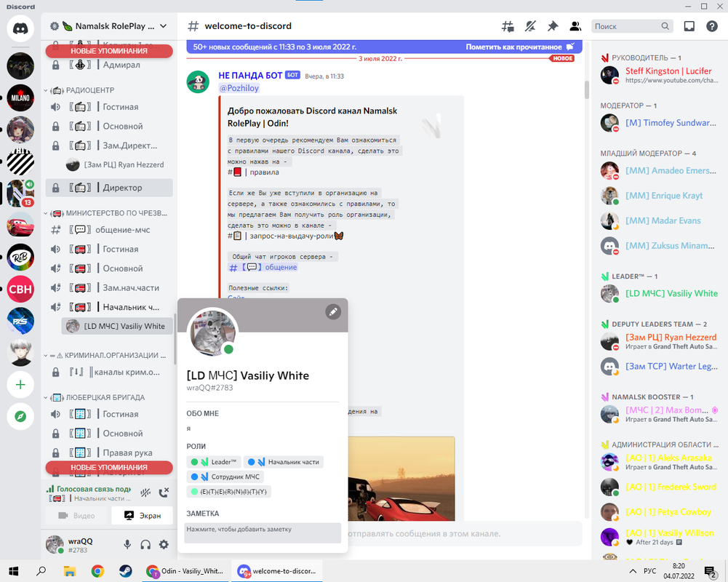
Task: Open каналы крим.о... channel
Action: 109,372
